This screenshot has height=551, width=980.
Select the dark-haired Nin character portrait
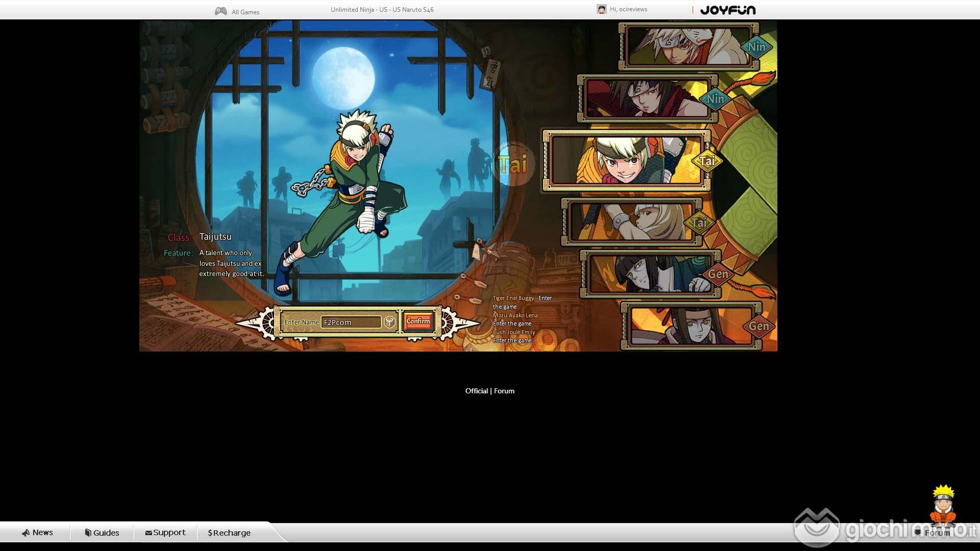click(647, 98)
